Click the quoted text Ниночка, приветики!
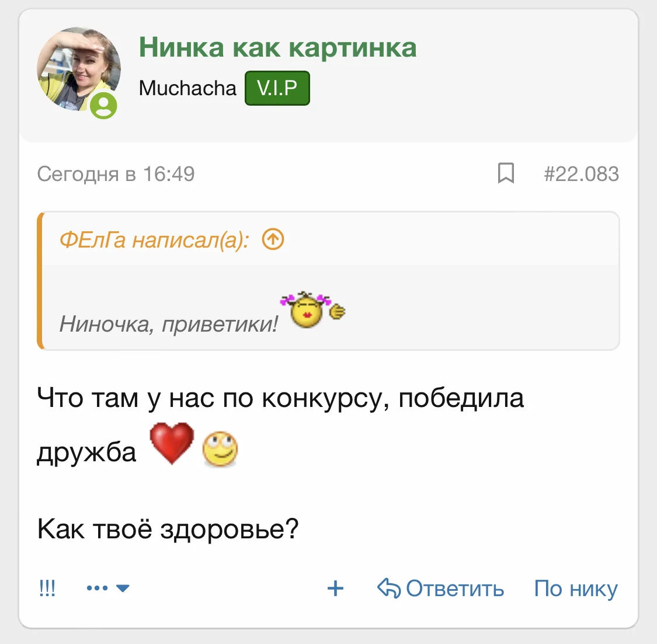 click(169, 323)
